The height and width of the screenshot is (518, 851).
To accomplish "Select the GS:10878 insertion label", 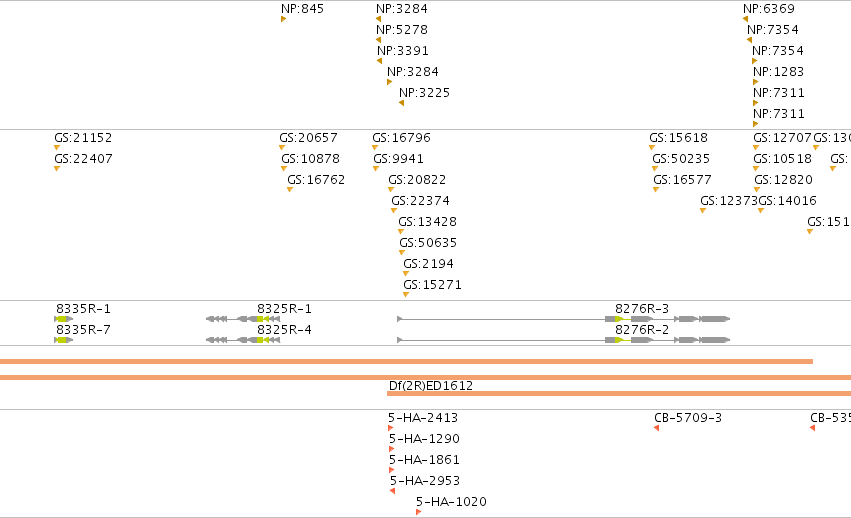I will point(310,159).
